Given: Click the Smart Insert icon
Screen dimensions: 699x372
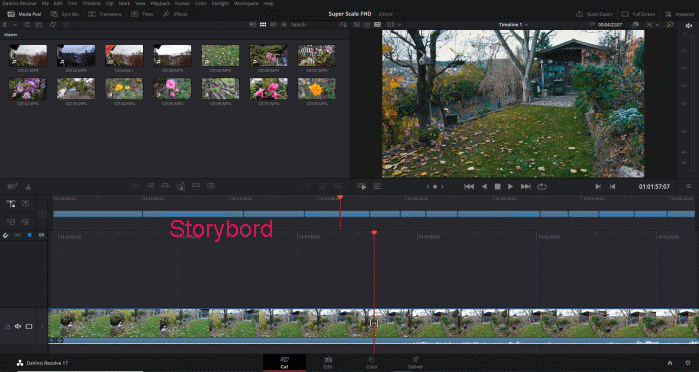Looking at the screenshot, I should point(134,186).
